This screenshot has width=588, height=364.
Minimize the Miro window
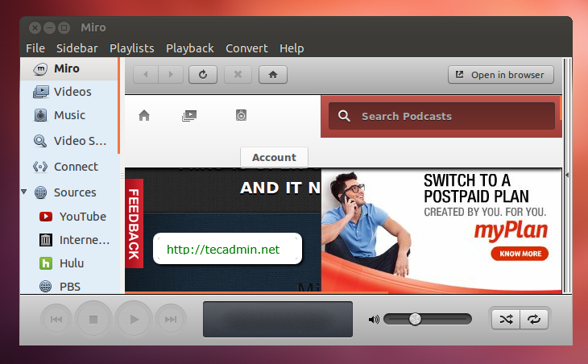[49, 27]
